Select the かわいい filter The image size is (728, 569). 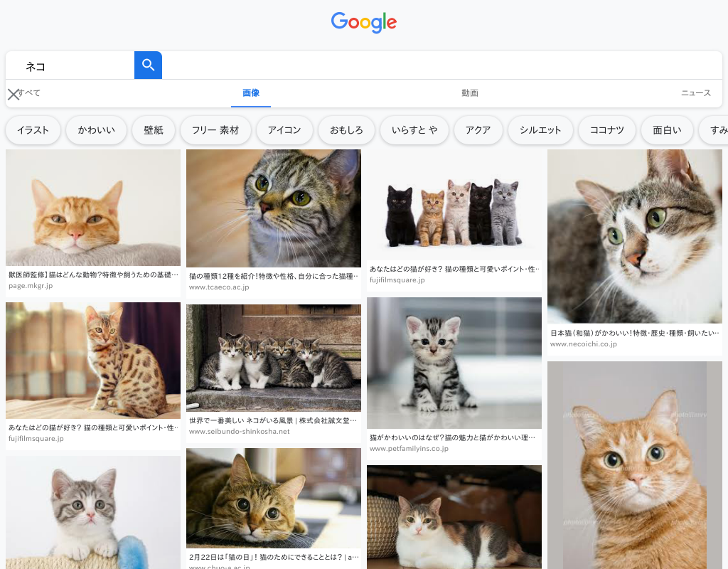coord(96,130)
